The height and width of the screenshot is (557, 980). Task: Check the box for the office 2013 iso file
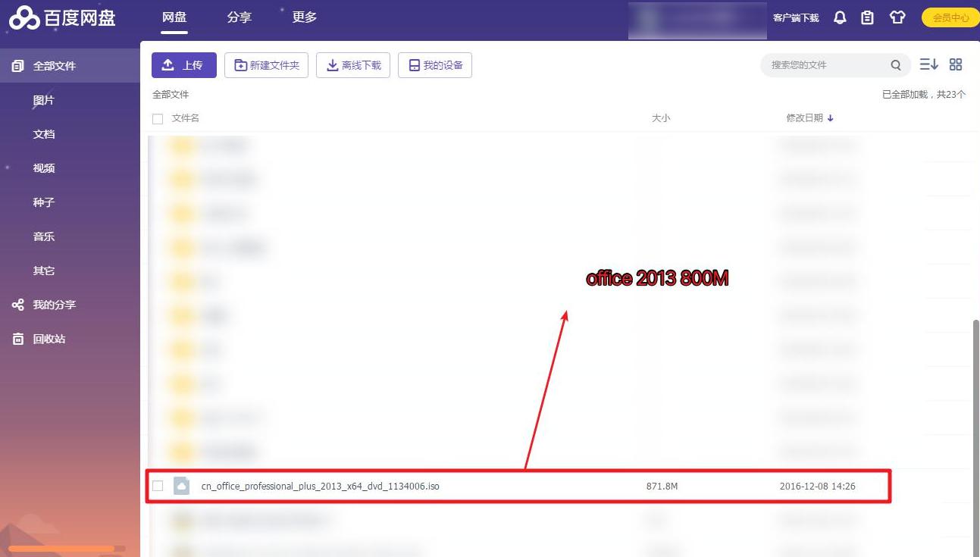[x=158, y=486]
